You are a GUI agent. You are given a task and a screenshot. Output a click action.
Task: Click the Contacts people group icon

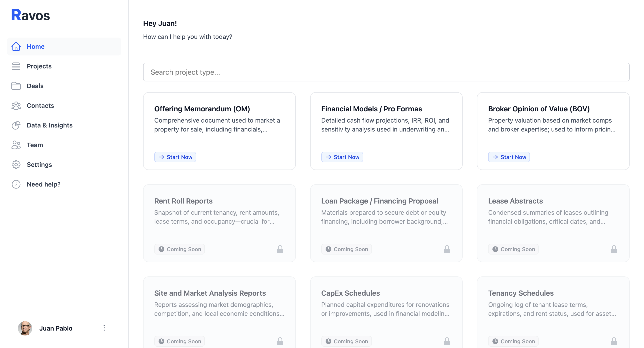pyautogui.click(x=16, y=106)
